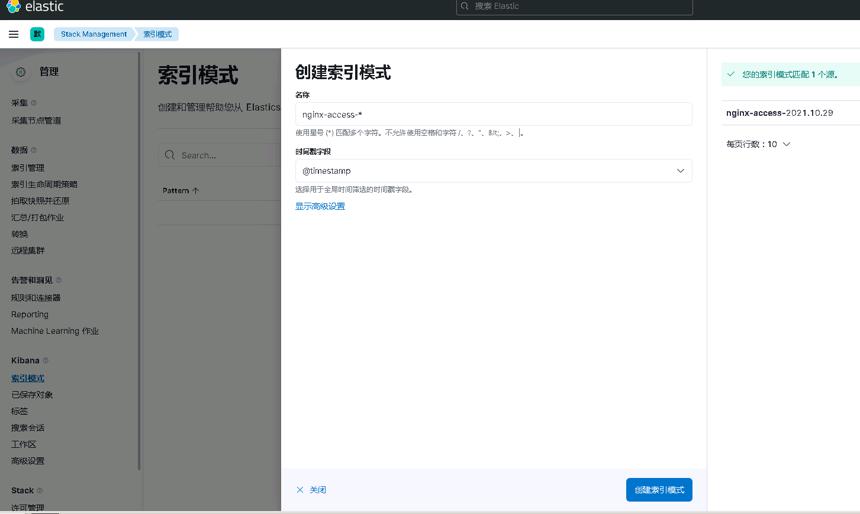Click the X icon next to 关闭
The width and height of the screenshot is (860, 514).
300,490
